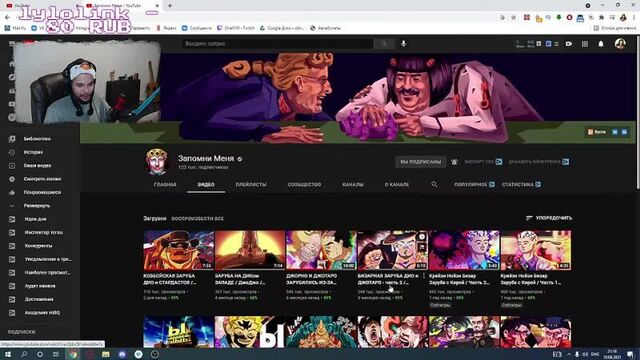This screenshot has height=360, width=640.
Task: Switch to the О КАНАЛЕ tab
Action: click(x=396, y=184)
